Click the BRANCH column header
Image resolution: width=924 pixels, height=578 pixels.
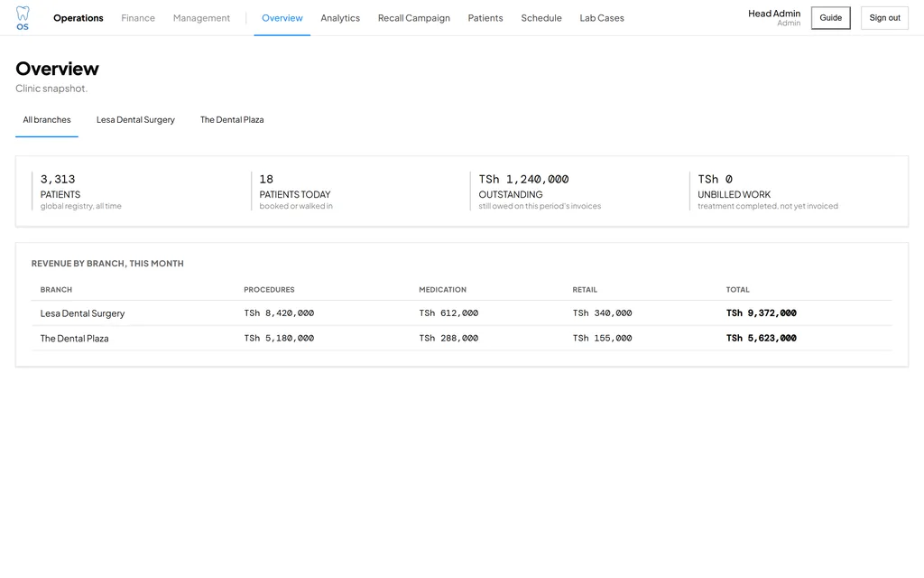[56, 290]
